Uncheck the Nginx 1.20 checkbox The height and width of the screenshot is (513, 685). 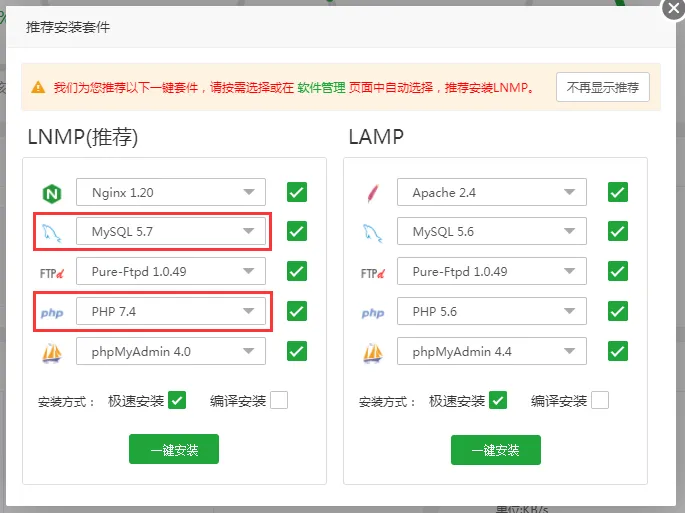(x=297, y=192)
